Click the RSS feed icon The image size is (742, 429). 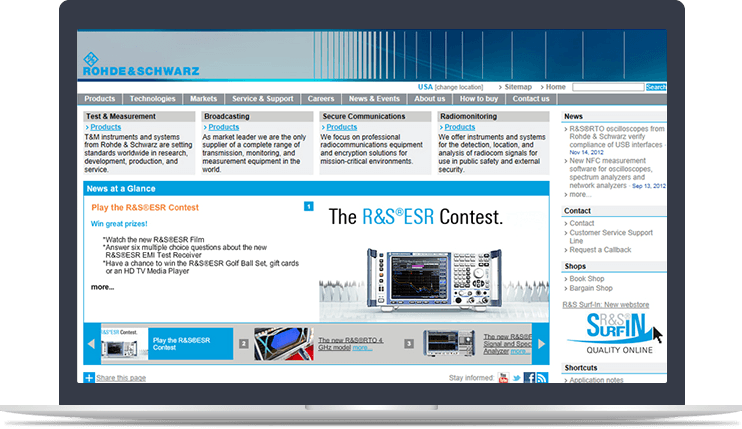point(542,378)
